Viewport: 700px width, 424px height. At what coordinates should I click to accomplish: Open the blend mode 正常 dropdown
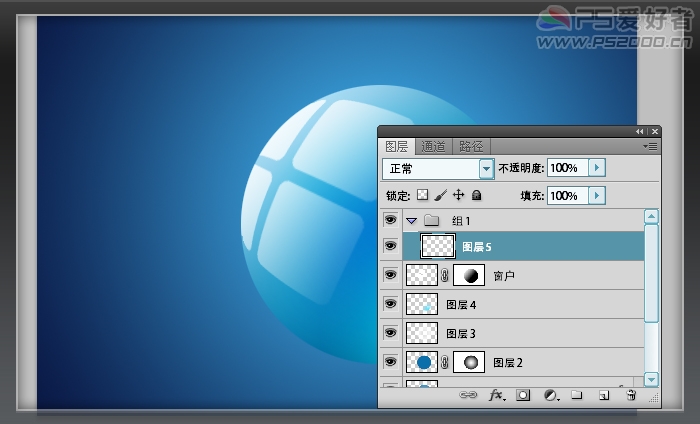click(486, 169)
